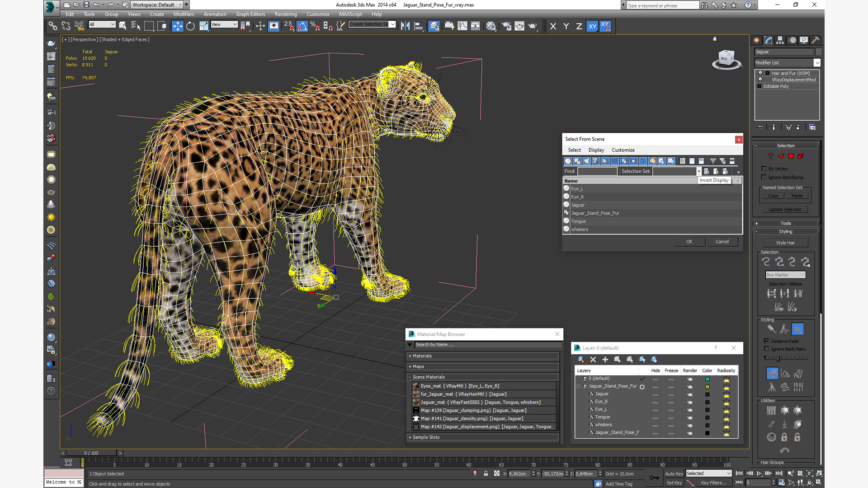
Task: Click Cancel in Select From Scene
Action: pos(722,242)
